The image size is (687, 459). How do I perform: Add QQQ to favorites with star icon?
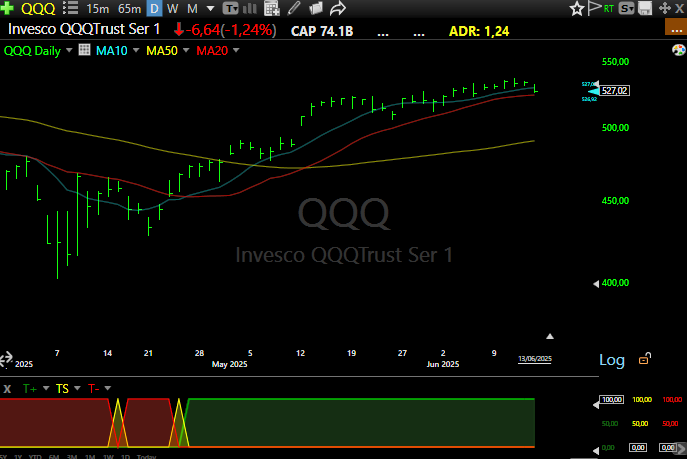pyautogui.click(x=577, y=9)
